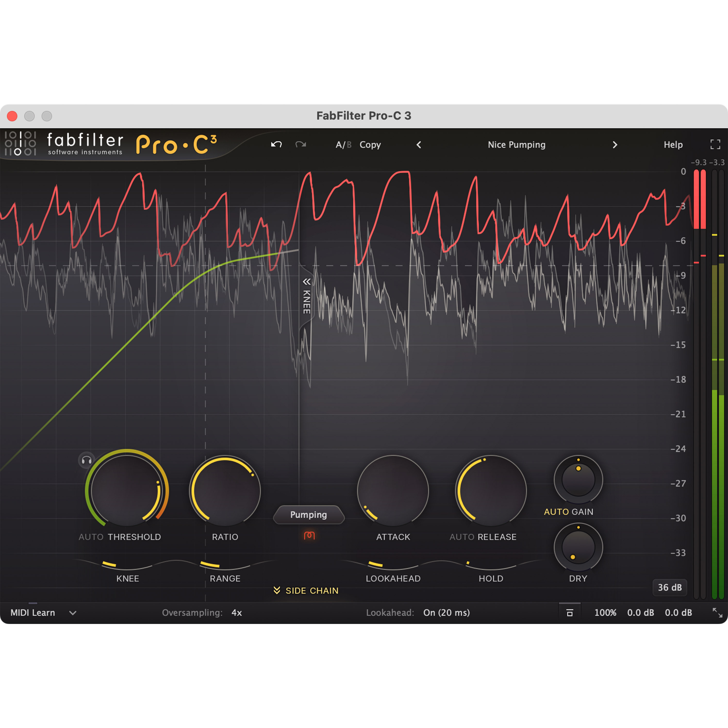728x728 pixels.
Task: Open the Pumping compression style selector
Action: click(309, 515)
